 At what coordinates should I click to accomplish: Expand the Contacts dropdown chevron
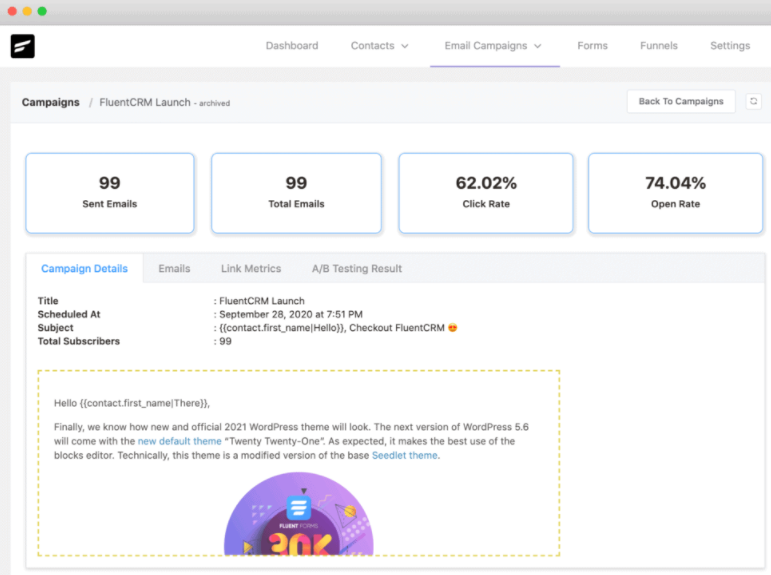[x=405, y=46]
